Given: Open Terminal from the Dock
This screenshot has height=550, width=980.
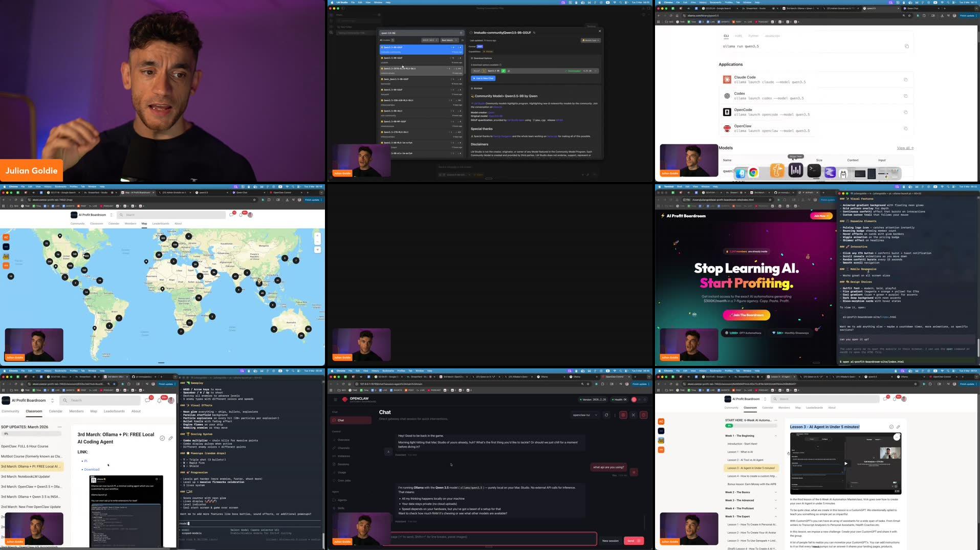Looking at the screenshot, I should click(814, 171).
